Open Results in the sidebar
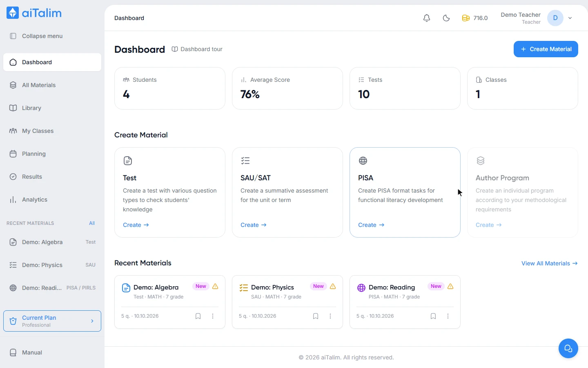The width and height of the screenshot is (588, 368). pyautogui.click(x=52, y=177)
